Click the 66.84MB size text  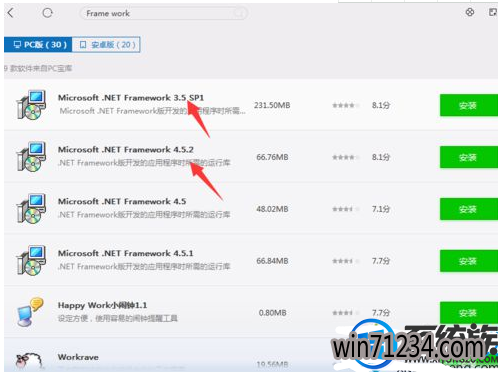pyautogui.click(x=272, y=261)
